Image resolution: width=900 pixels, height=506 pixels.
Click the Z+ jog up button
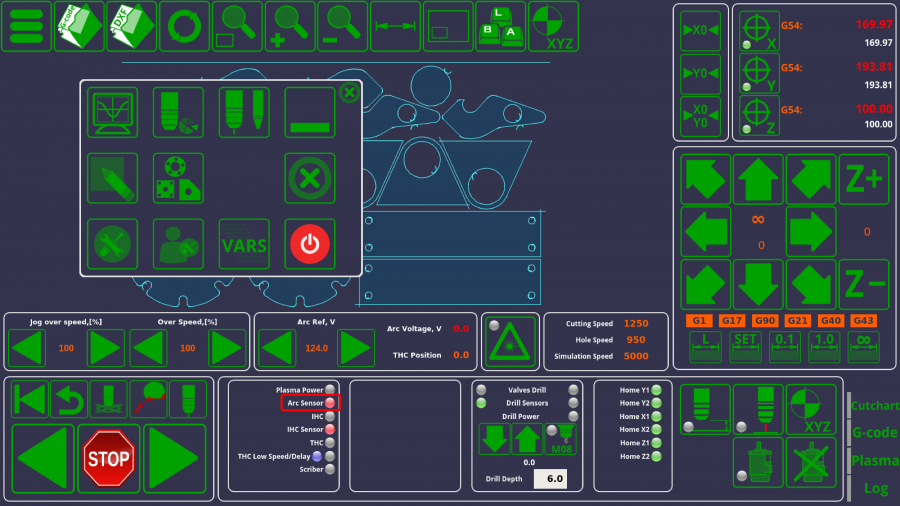pyautogui.click(x=864, y=179)
